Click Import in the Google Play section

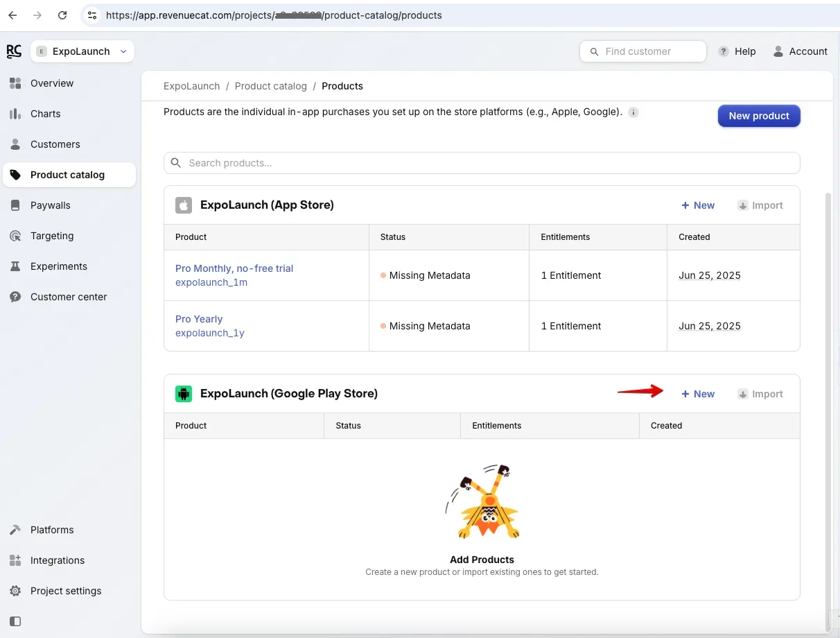pyautogui.click(x=760, y=394)
